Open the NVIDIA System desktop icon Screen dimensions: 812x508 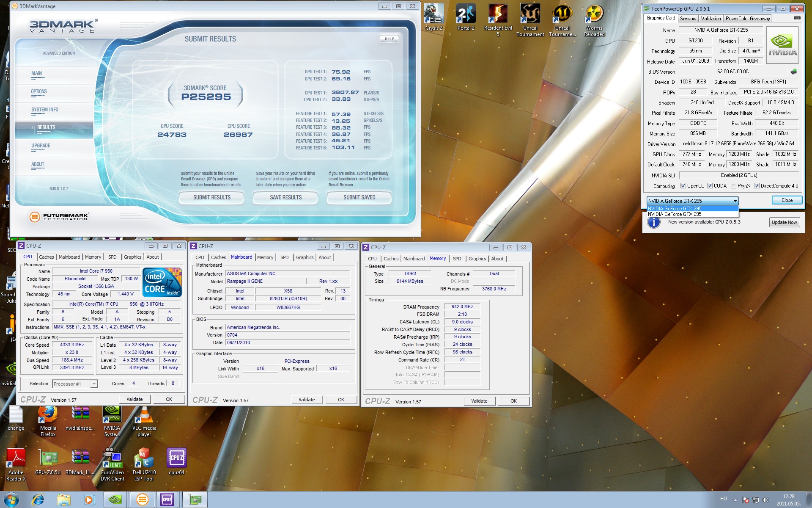[112, 421]
